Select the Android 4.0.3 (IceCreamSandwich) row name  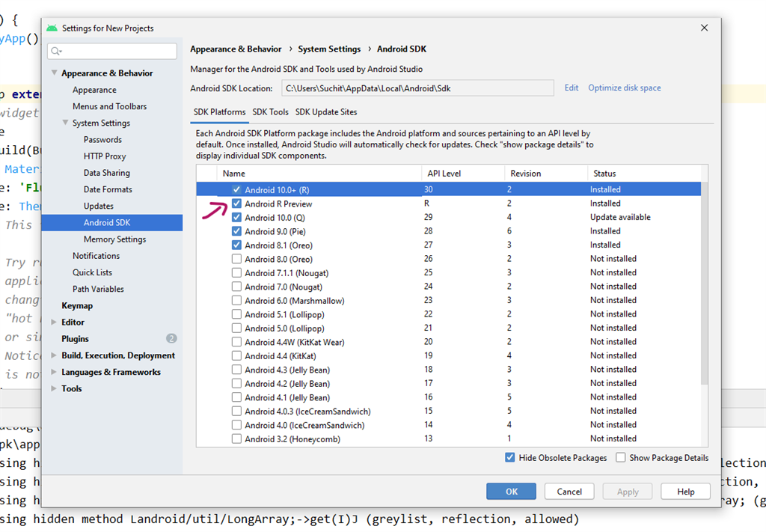(307, 412)
